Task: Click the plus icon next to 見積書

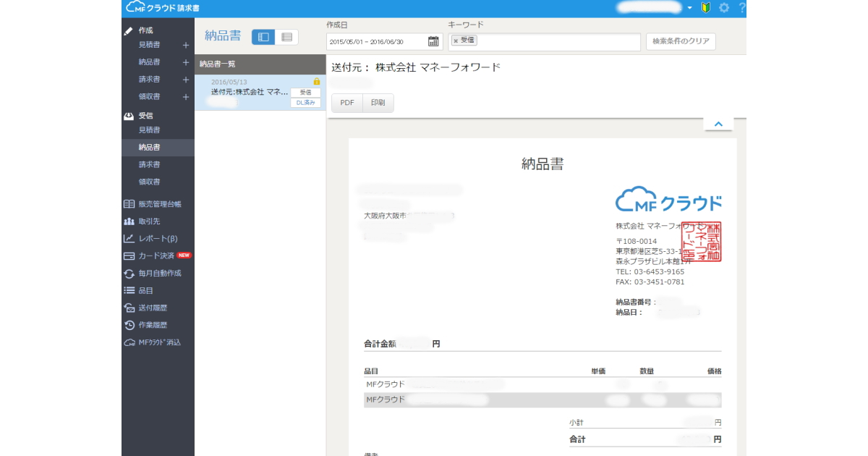Action: pyautogui.click(x=186, y=45)
